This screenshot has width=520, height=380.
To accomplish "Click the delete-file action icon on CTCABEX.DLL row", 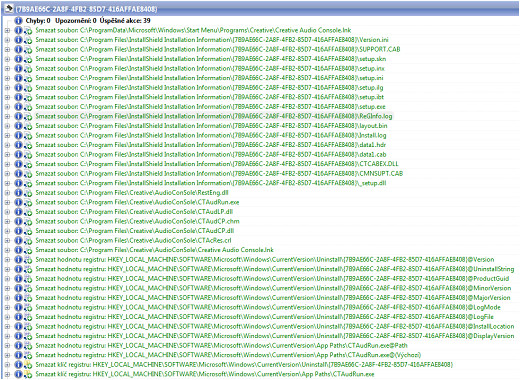I will tap(28, 164).
